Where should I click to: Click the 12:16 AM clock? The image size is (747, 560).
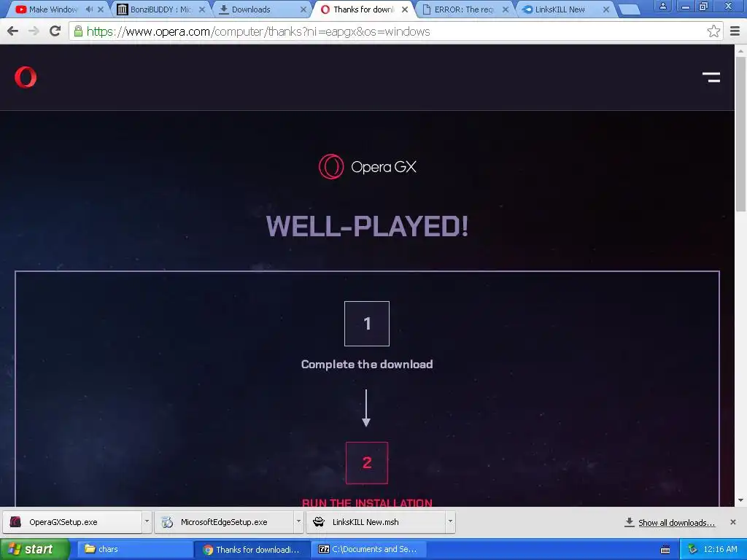[x=720, y=549]
